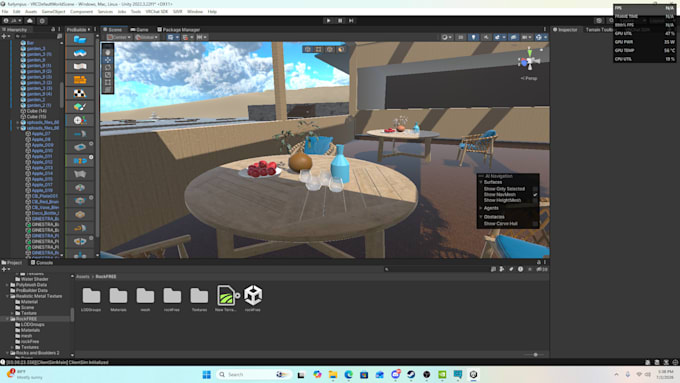Viewport: 680px width, 383px height.
Task: Enable Show Carve Hull checkbox
Action: (x=535, y=224)
